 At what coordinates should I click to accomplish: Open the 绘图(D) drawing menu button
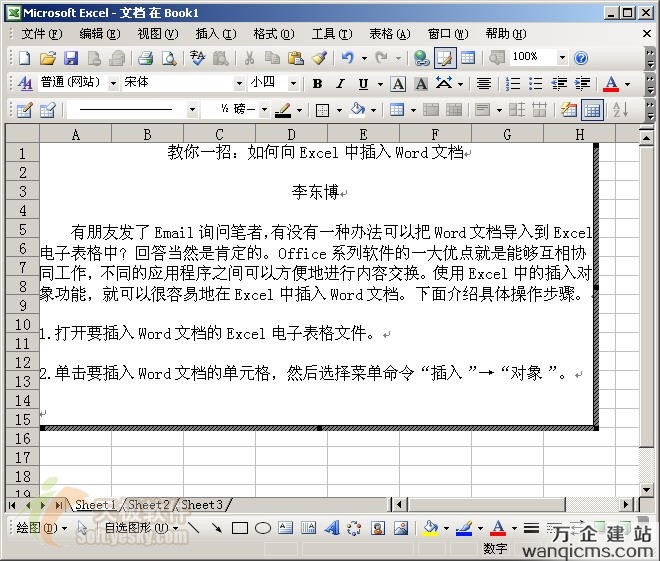pyautogui.click(x=41, y=527)
